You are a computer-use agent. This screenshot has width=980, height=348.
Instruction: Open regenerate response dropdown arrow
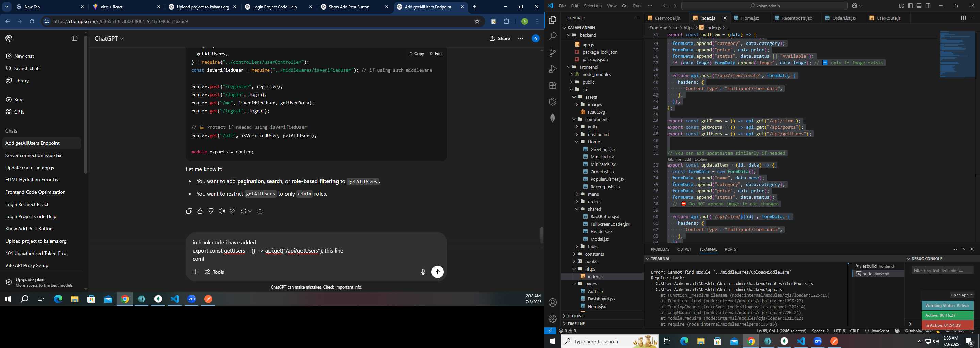coord(249,211)
